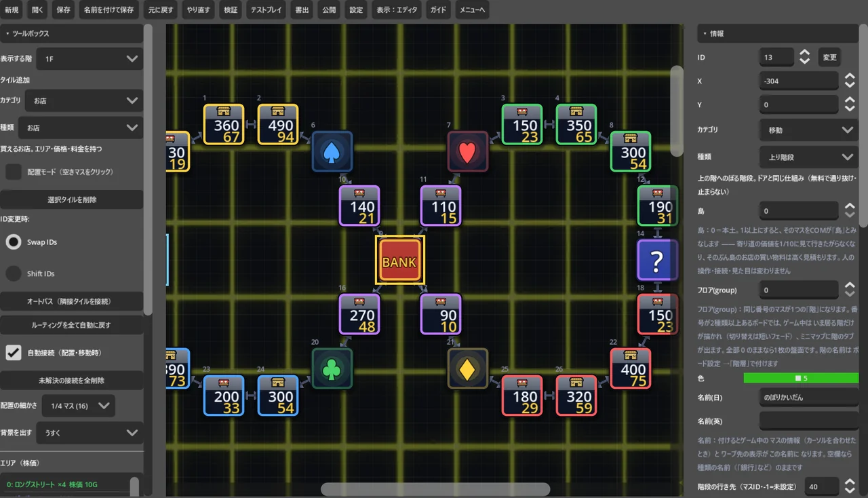Collapse the ツールボックス panel header
The height and width of the screenshot is (498, 868).
(72, 33)
